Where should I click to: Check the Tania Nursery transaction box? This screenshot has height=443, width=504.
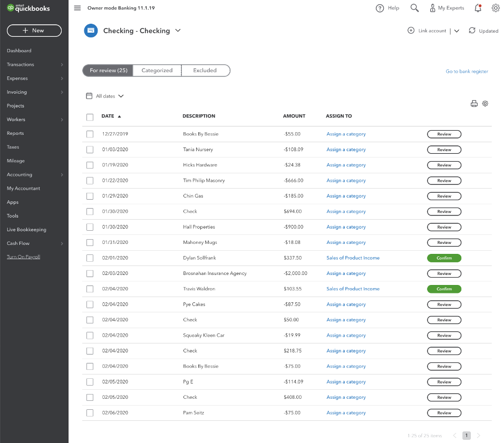point(90,150)
